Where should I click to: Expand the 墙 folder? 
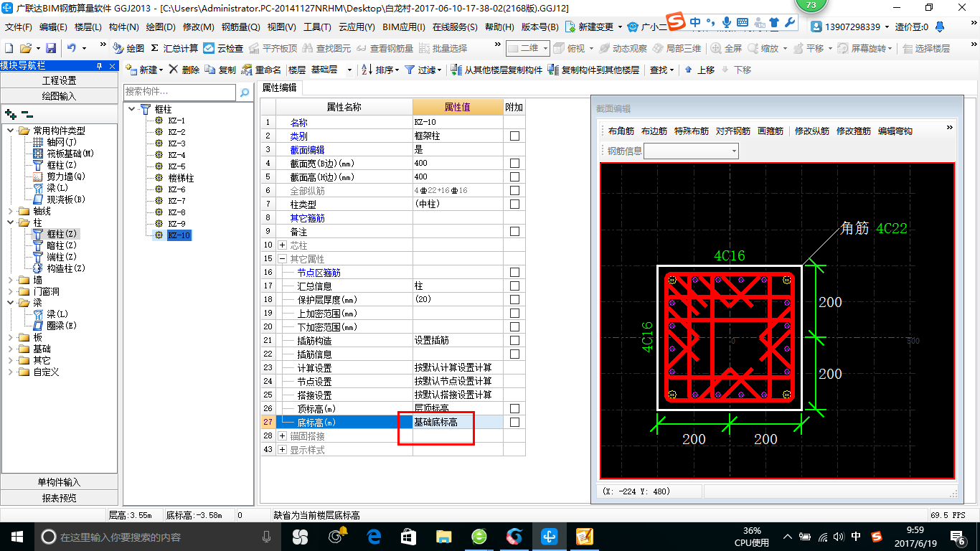pos(11,280)
